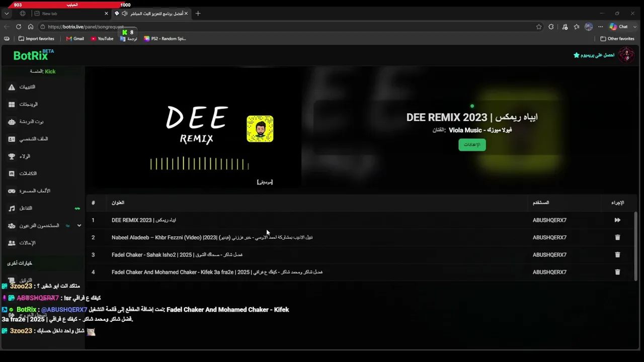
Task: Close the New tab
Action: pyautogui.click(x=106, y=14)
